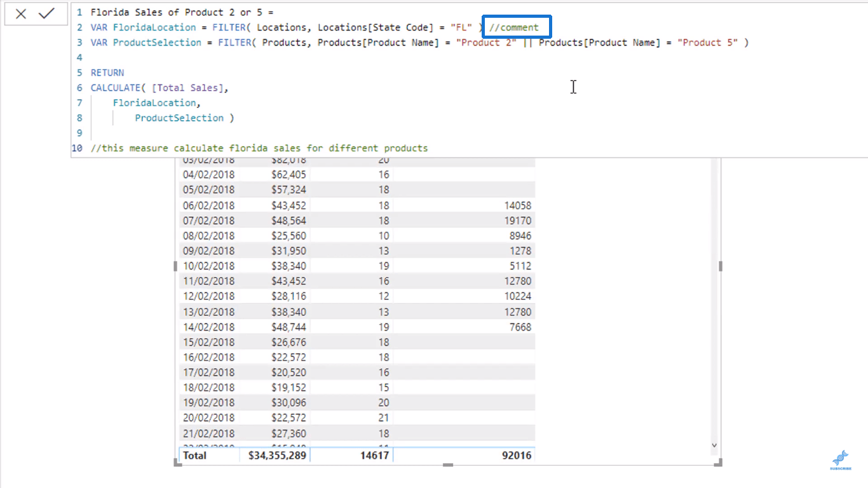
Task: Click the //comment text on line 2
Action: 514,27
